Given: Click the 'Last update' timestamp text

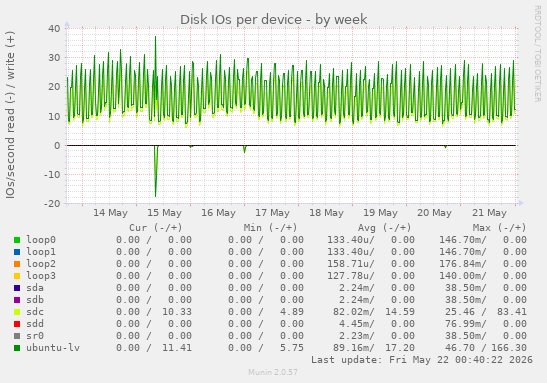Looking at the screenshot, I should click(422, 360).
